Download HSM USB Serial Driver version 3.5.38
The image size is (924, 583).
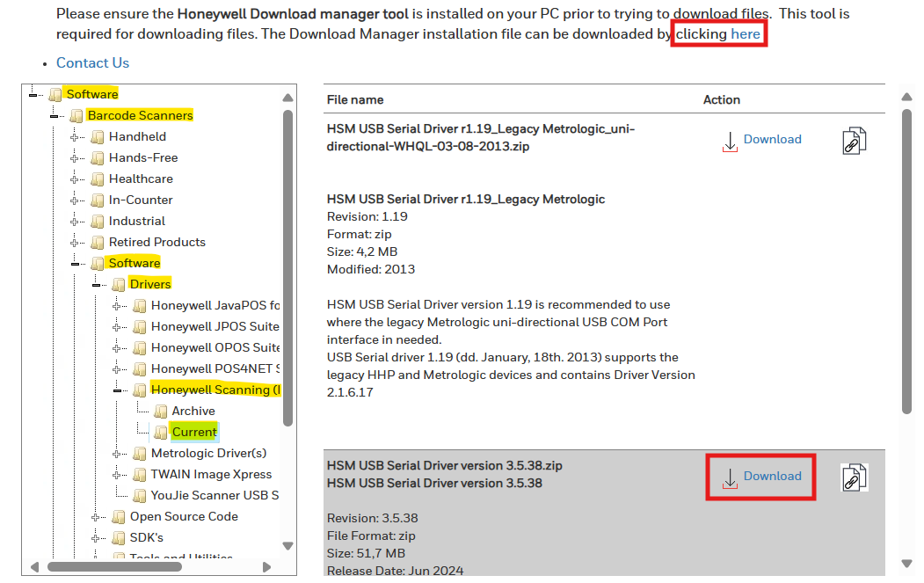pos(762,477)
